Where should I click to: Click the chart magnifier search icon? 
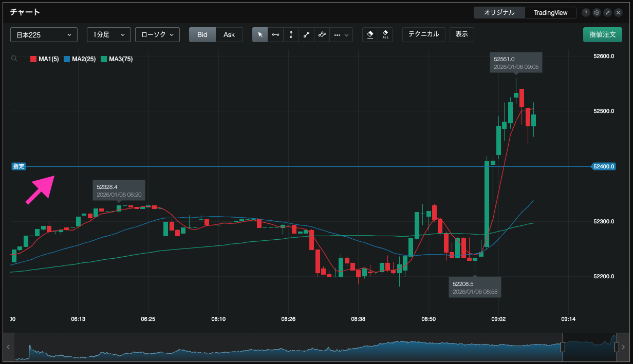point(14,59)
